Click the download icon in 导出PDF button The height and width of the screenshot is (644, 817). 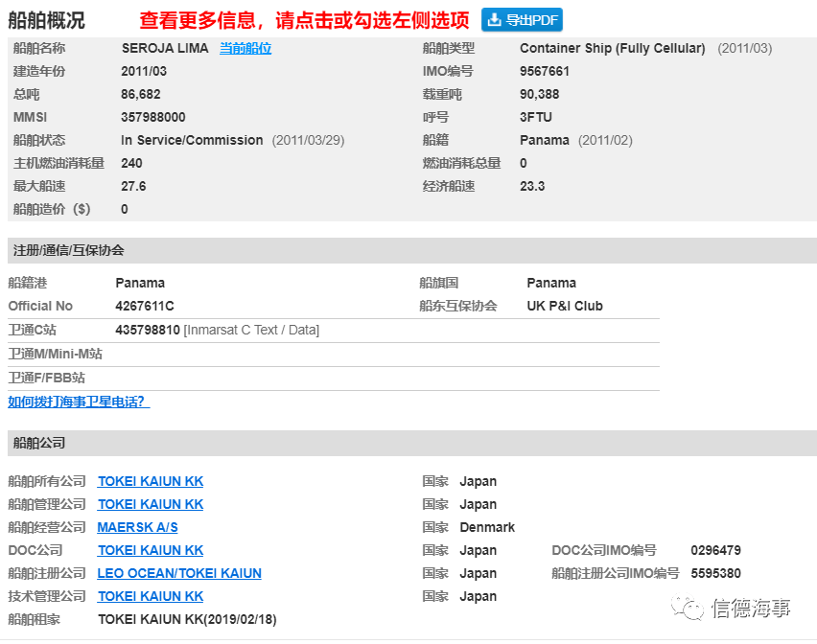click(494, 20)
